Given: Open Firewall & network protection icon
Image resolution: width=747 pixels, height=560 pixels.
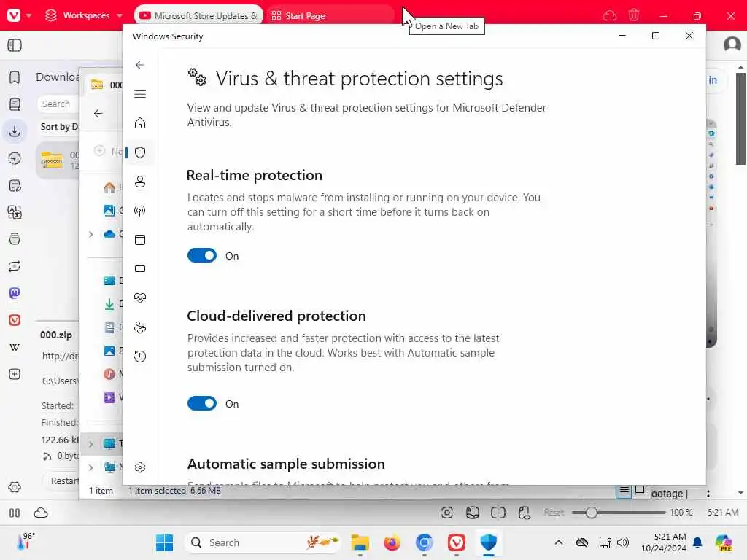Looking at the screenshot, I should (140, 211).
